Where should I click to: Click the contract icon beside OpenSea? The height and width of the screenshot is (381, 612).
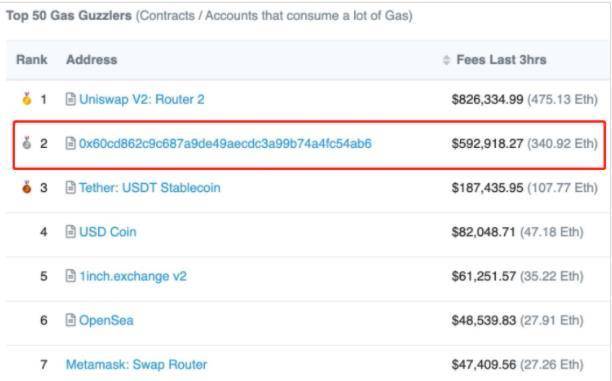tap(70, 320)
